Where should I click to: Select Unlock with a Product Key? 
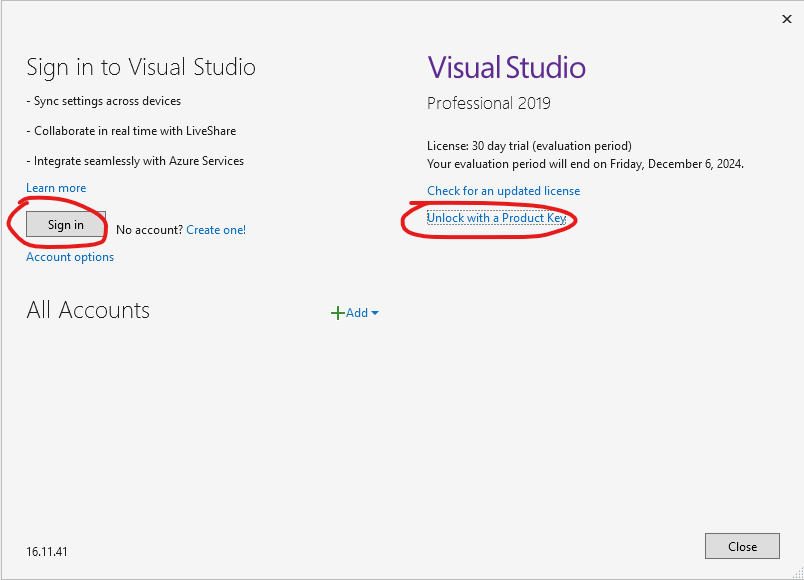coord(496,218)
